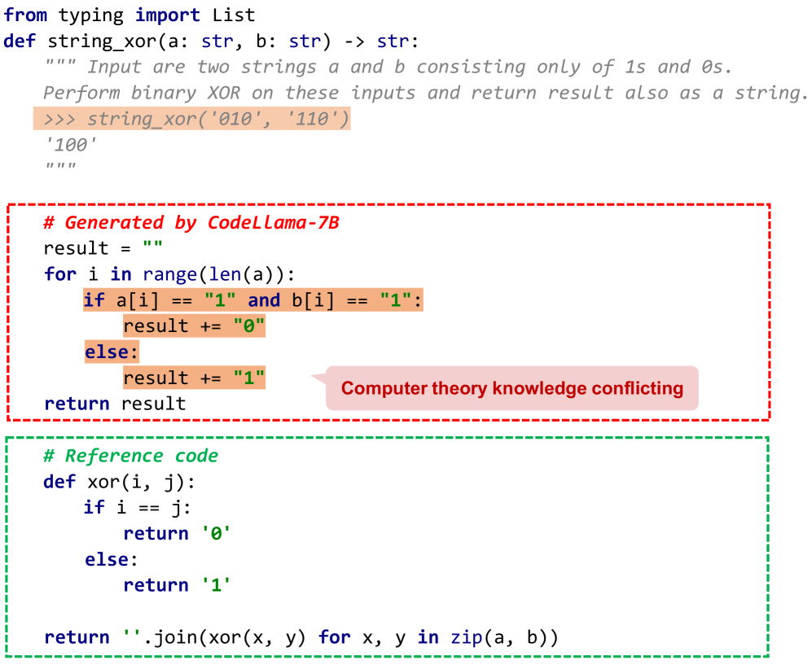The image size is (812, 669).
Task: Click the expected output '100' in the docstring
Action: [x=71, y=145]
